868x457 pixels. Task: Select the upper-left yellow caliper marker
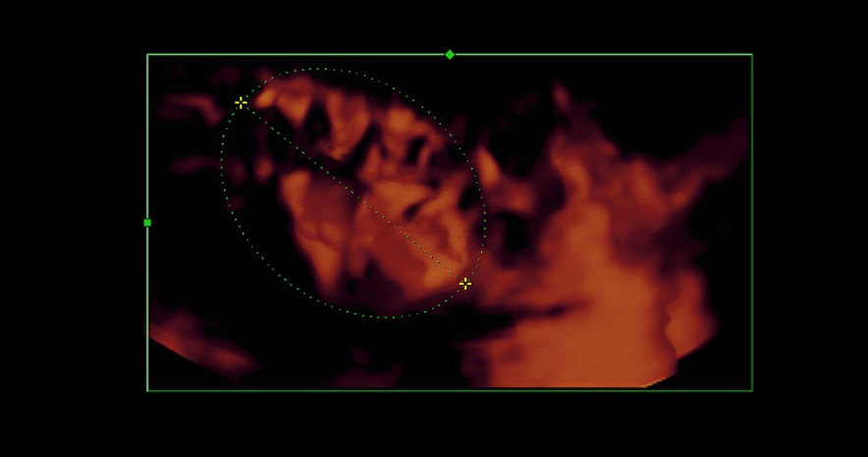(x=241, y=102)
